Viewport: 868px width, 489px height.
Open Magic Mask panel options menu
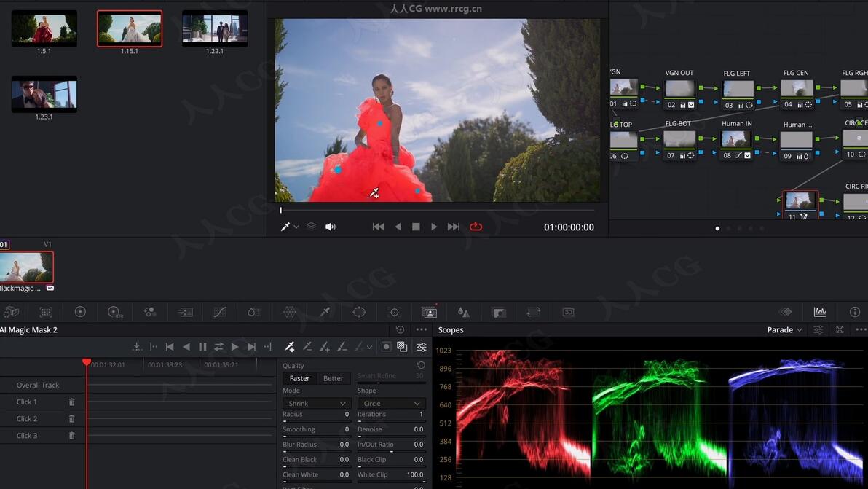click(x=422, y=329)
